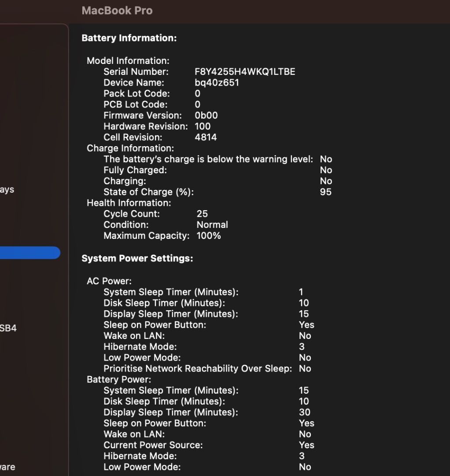Screen dimensions: 450x476
Task: Click the Model Information subheading
Action: pyautogui.click(x=128, y=61)
